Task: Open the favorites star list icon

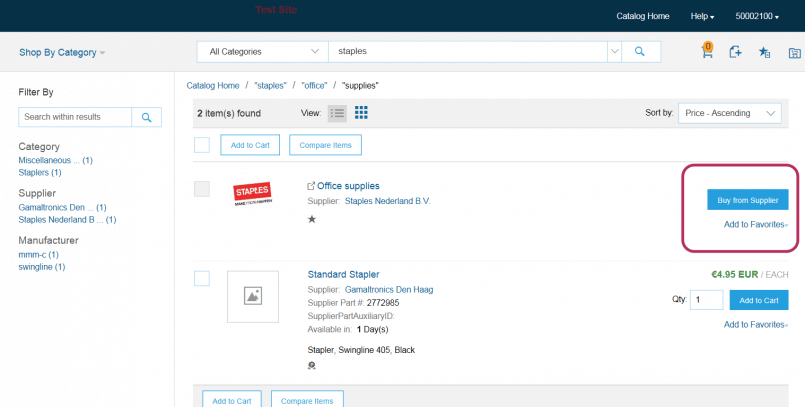Action: (x=764, y=52)
